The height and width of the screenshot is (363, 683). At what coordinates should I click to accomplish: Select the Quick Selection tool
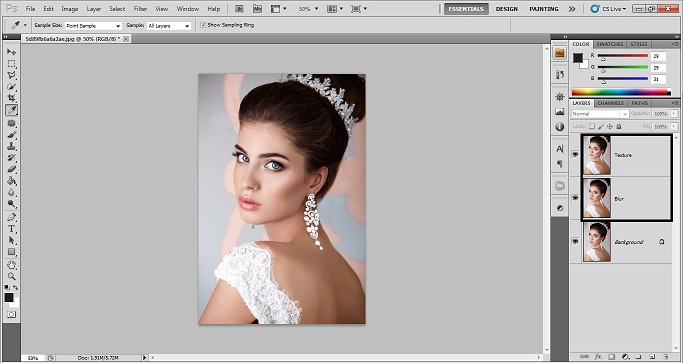[x=11, y=87]
